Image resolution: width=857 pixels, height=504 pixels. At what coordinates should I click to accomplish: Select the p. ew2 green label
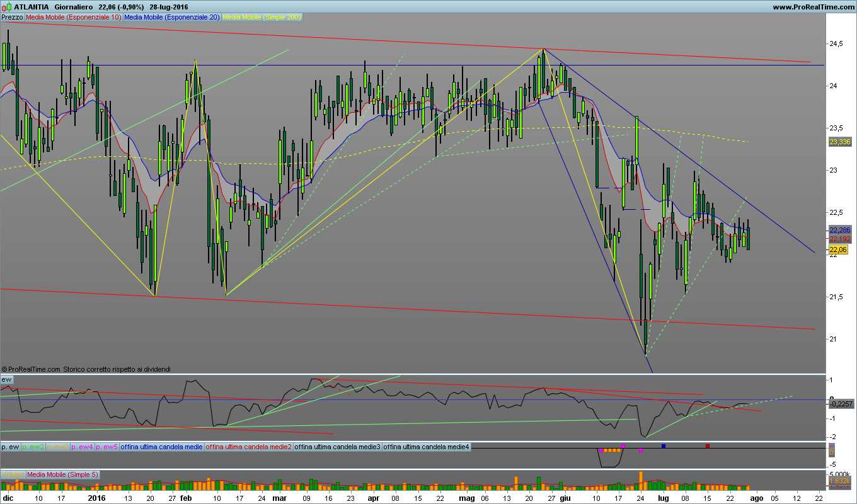click(33, 447)
